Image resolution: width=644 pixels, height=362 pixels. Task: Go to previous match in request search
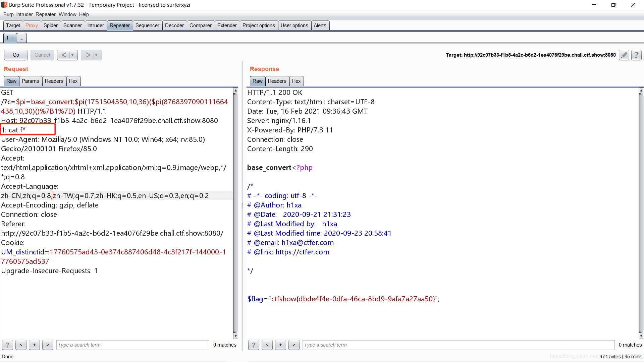21,345
